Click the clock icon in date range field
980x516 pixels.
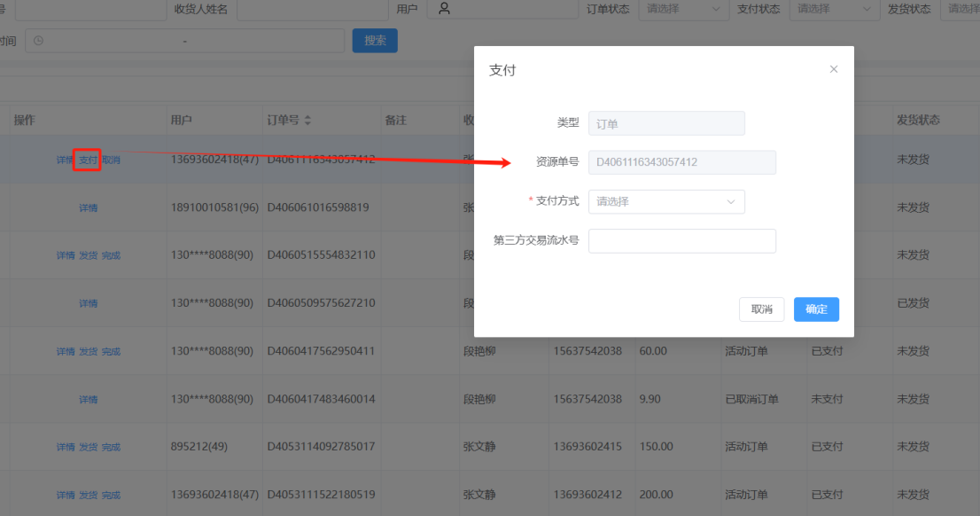[x=39, y=41]
